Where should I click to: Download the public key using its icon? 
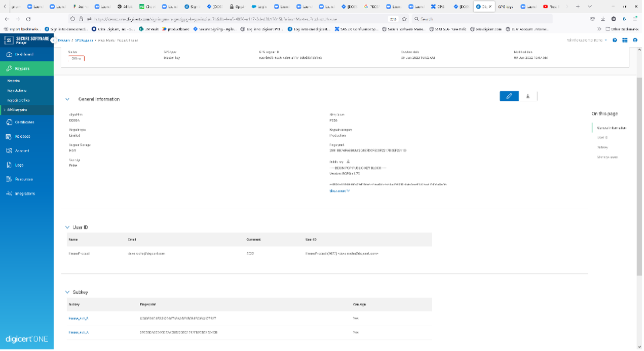click(x=348, y=162)
